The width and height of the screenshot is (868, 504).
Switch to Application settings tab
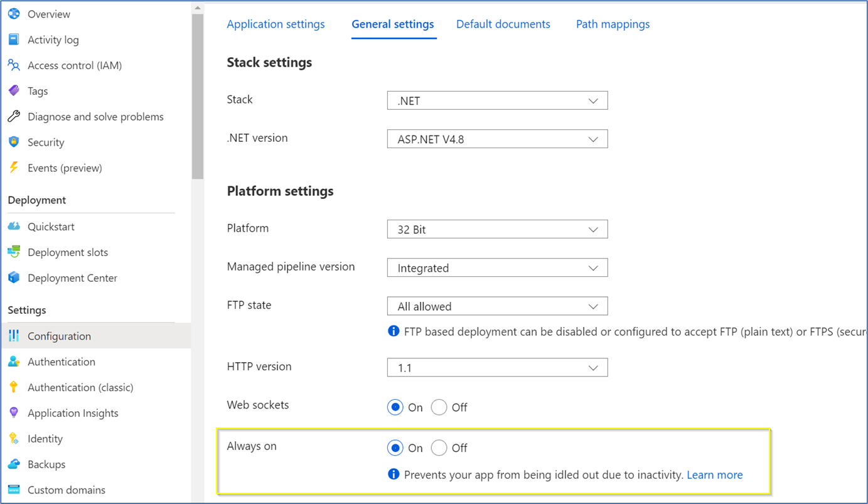(x=276, y=24)
